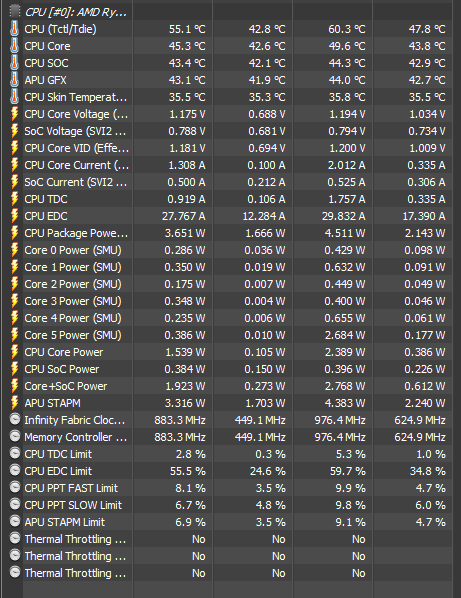Screen dimensions: 461x598
Task: Select the CPU PPT FAST Limit label
Action: coord(71,488)
